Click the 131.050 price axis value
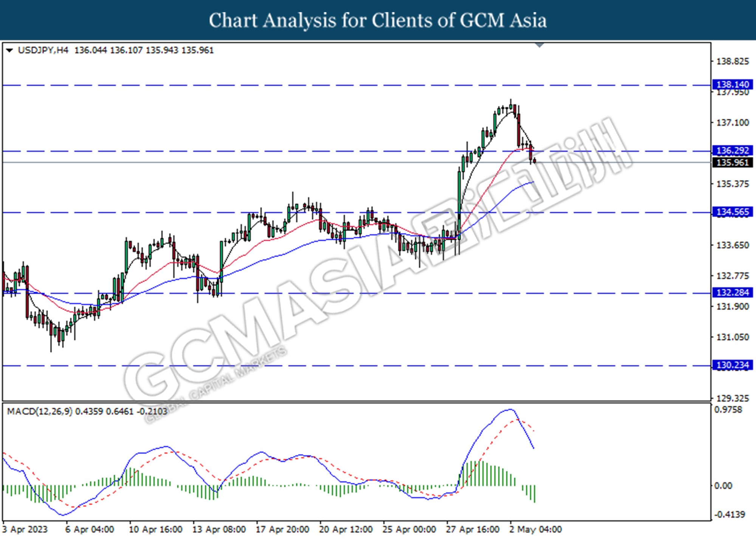756x540 pixels. pyautogui.click(x=733, y=337)
